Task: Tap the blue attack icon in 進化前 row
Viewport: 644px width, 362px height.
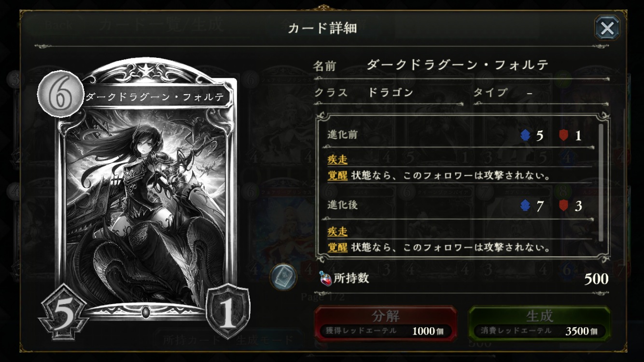Action: pos(526,136)
